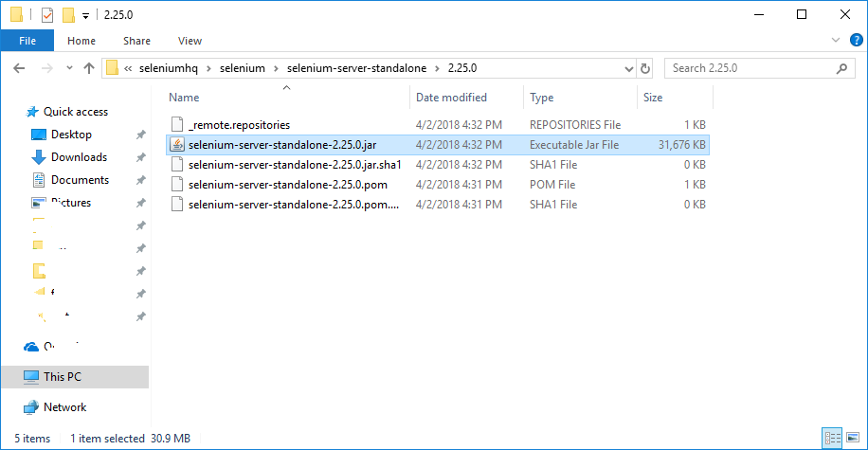868x450 pixels.
Task: Expand the chevron after selenium breadcrumb
Action: point(276,68)
